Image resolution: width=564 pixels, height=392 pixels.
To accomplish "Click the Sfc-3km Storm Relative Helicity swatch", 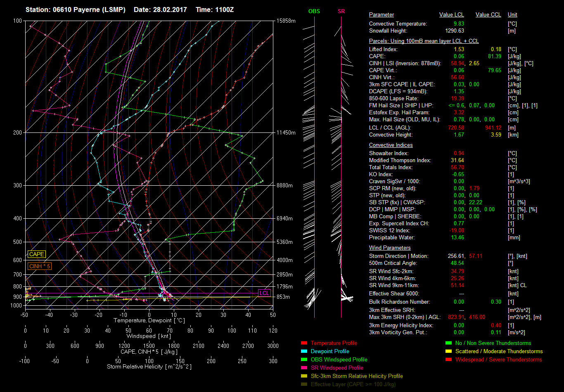I will point(304,376).
